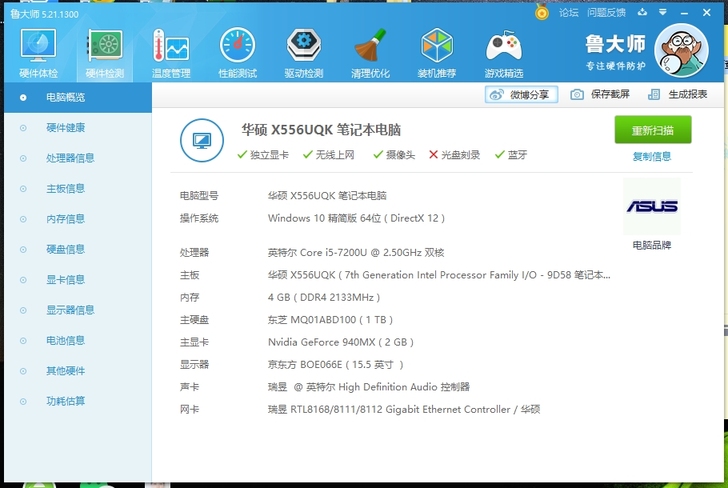
Task: Open the title bar dropdown menu arrow
Action: [x=663, y=13]
